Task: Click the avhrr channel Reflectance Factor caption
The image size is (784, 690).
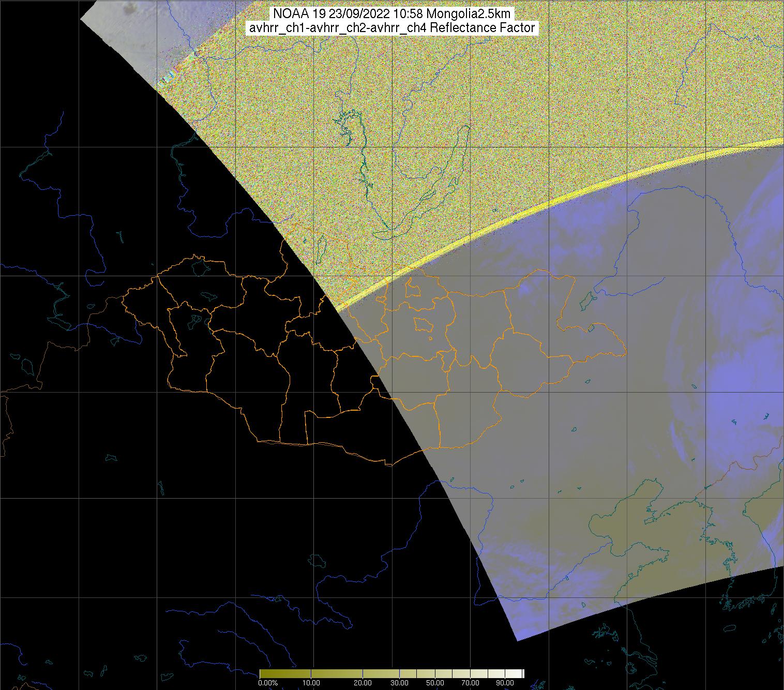Action: [392, 28]
